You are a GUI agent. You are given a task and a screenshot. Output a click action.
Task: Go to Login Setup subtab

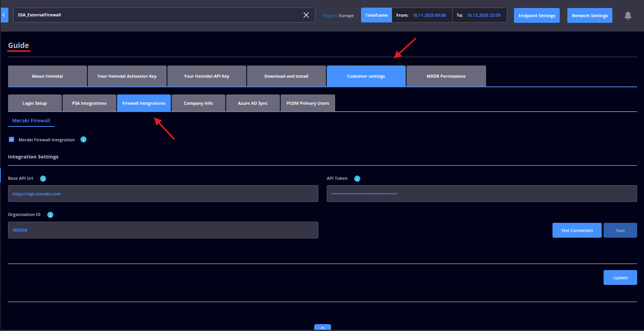[35, 103]
